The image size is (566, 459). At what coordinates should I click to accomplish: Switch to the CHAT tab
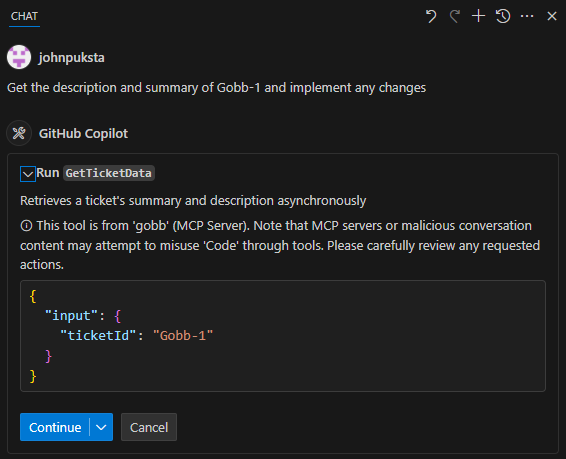pos(24,16)
